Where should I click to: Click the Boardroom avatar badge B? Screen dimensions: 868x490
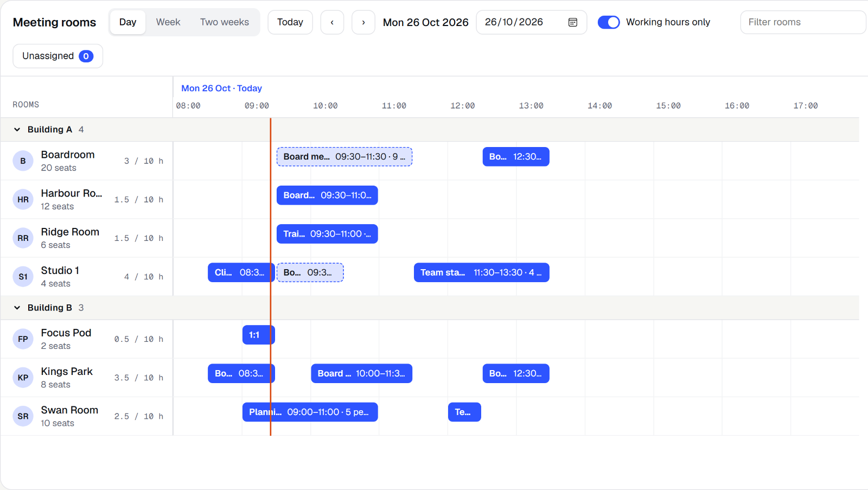[23, 161]
